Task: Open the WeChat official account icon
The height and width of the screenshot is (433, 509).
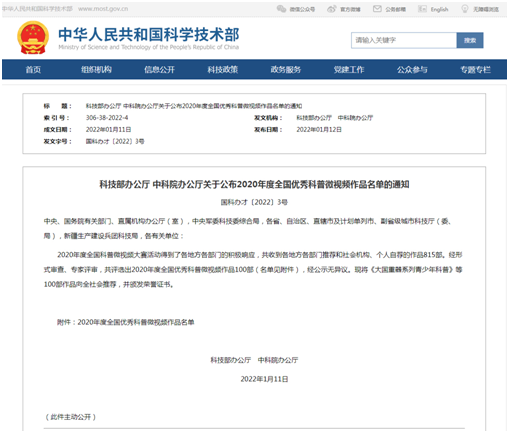Action: tap(281, 9)
